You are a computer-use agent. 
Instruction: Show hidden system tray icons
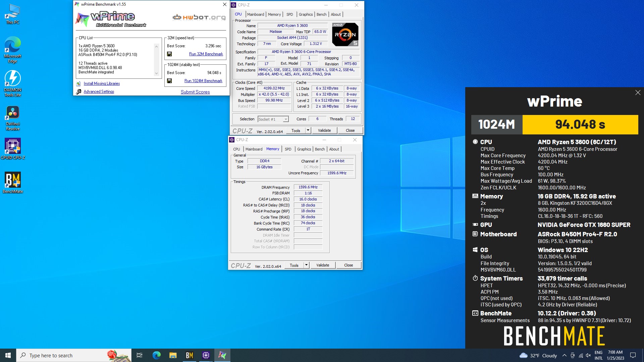pyautogui.click(x=564, y=356)
